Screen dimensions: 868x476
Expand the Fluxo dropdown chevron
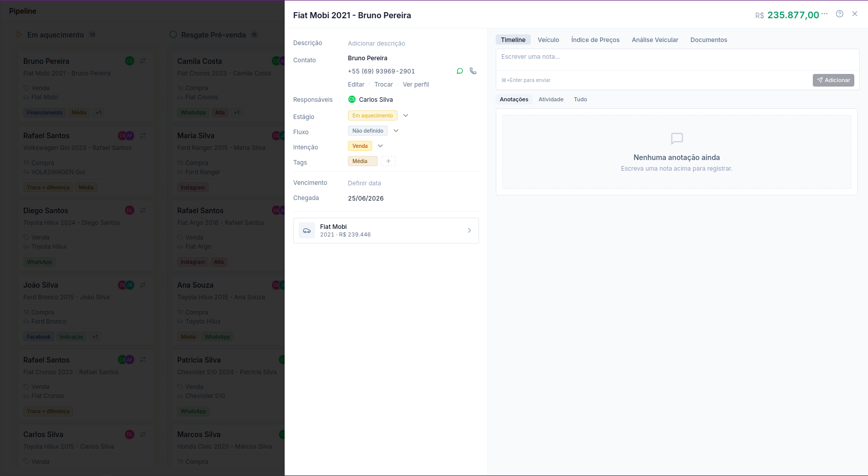[396, 131]
